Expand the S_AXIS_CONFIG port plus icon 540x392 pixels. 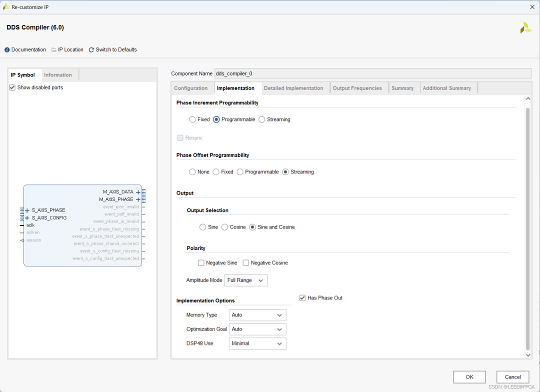tap(27, 218)
